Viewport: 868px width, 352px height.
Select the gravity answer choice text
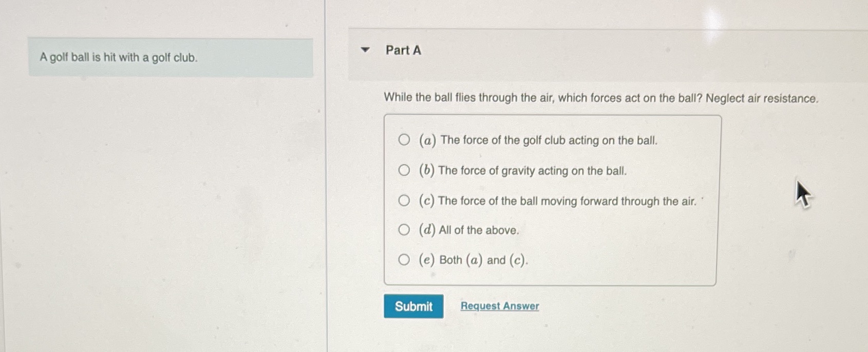coord(522,170)
